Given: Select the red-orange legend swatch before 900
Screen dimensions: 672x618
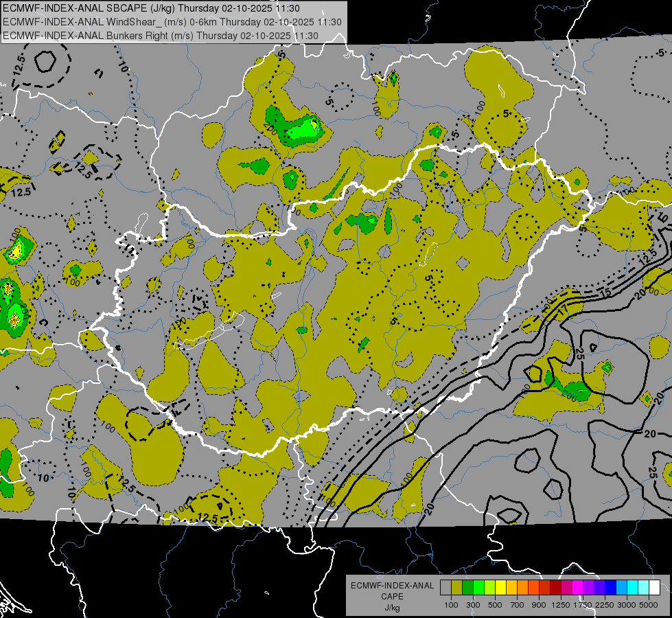Looking at the screenshot, I should (x=533, y=588).
